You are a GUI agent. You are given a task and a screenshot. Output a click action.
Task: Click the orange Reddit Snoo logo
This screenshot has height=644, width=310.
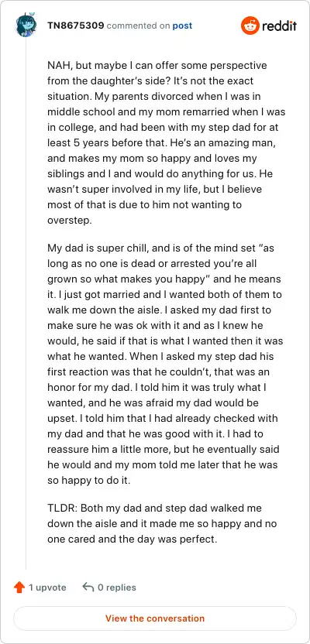pos(250,26)
